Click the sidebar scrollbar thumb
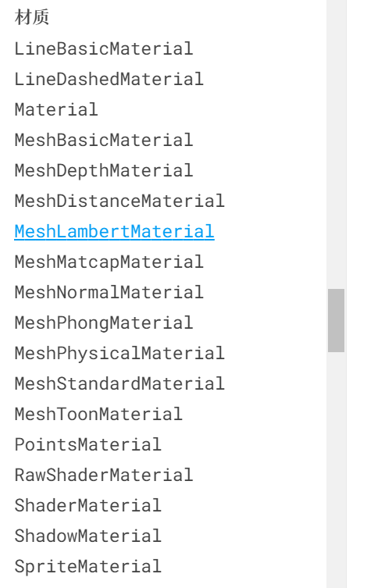385x588 pixels. (x=336, y=320)
